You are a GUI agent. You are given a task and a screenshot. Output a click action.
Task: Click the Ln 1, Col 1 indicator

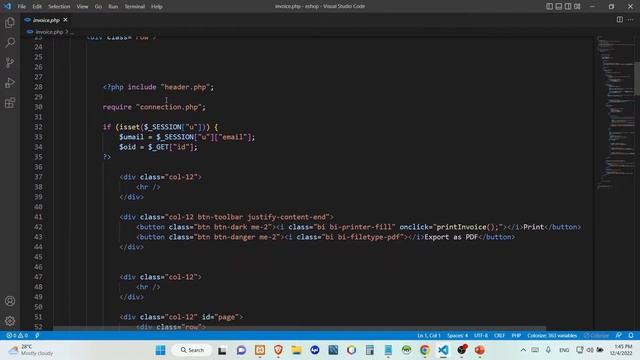pos(429,335)
